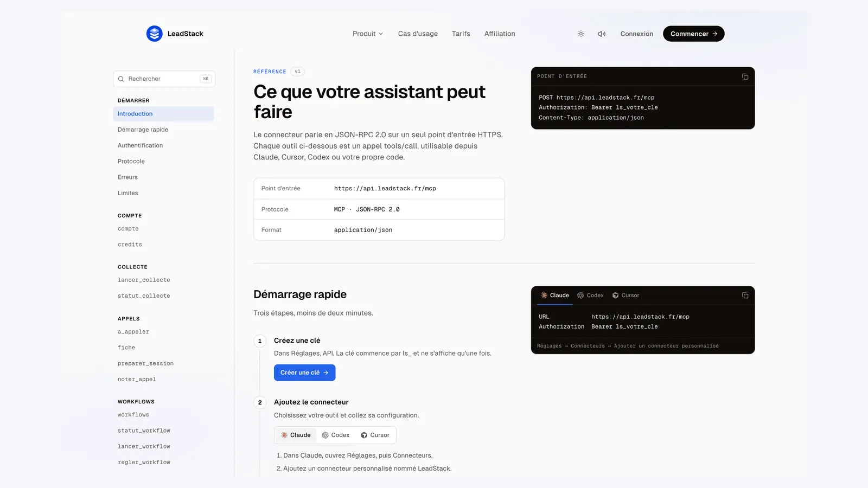Image resolution: width=868 pixels, height=488 pixels.
Task: Copy the Claude connector config code
Action: pyautogui.click(x=745, y=296)
